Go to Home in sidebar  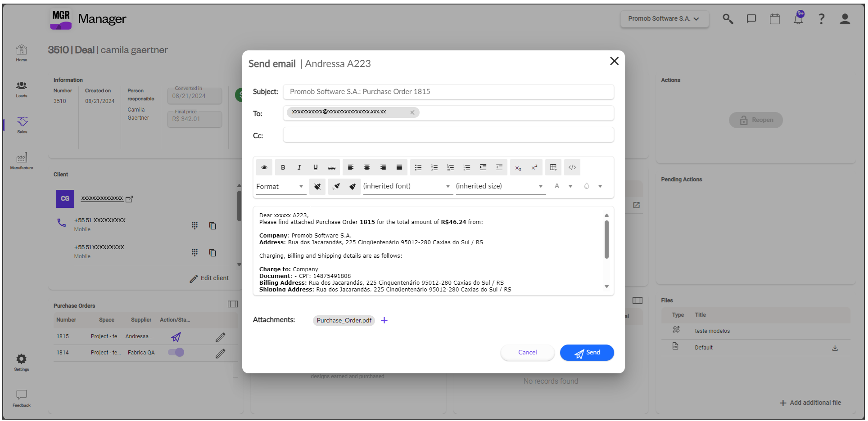click(x=22, y=53)
